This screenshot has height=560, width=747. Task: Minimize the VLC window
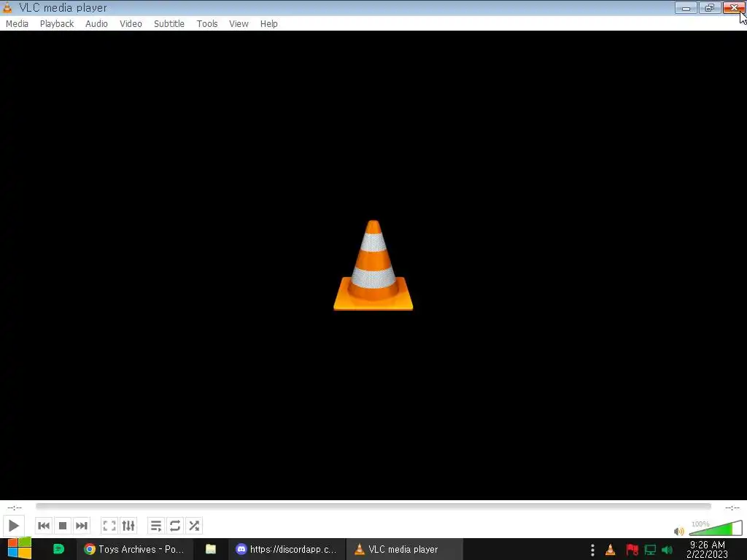click(686, 7)
